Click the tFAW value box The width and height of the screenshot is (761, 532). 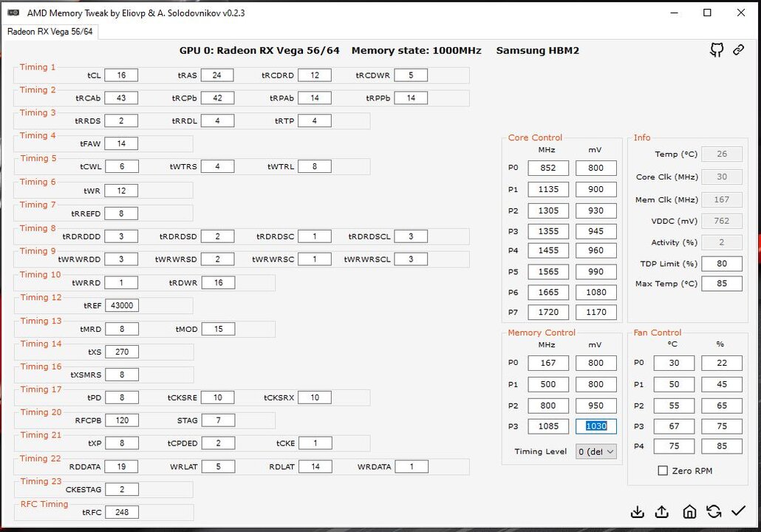tap(121, 143)
